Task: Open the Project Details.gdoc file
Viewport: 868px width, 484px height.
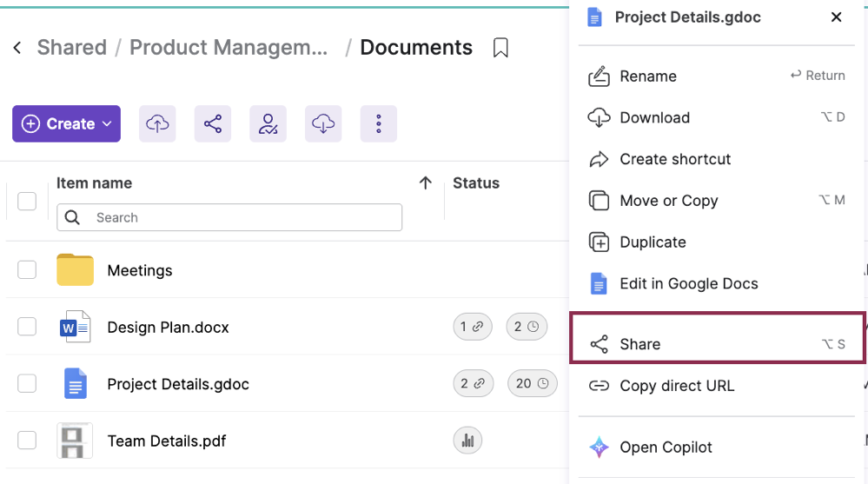Action: pos(177,384)
